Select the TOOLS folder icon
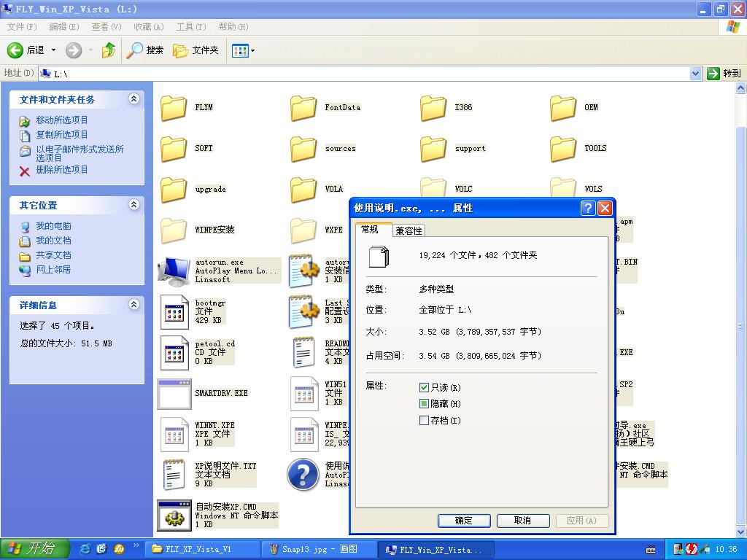Image resolution: width=747 pixels, height=560 pixels. [562, 149]
